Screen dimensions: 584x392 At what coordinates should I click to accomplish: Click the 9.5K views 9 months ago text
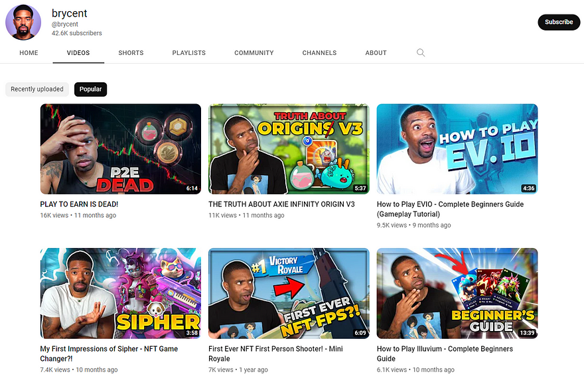(414, 226)
